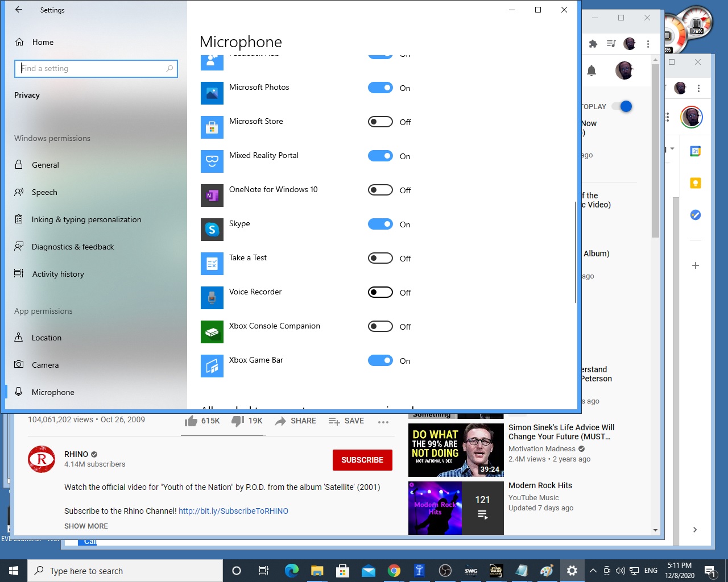Click the Take a Test app icon

coord(212,264)
